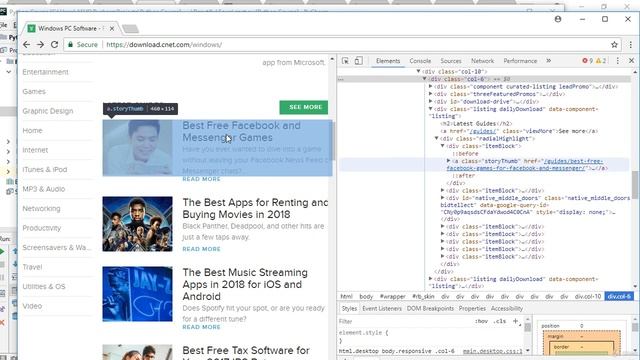640x360 pixels.
Task: Open the Utilities & OS category
Action: [x=44, y=287]
